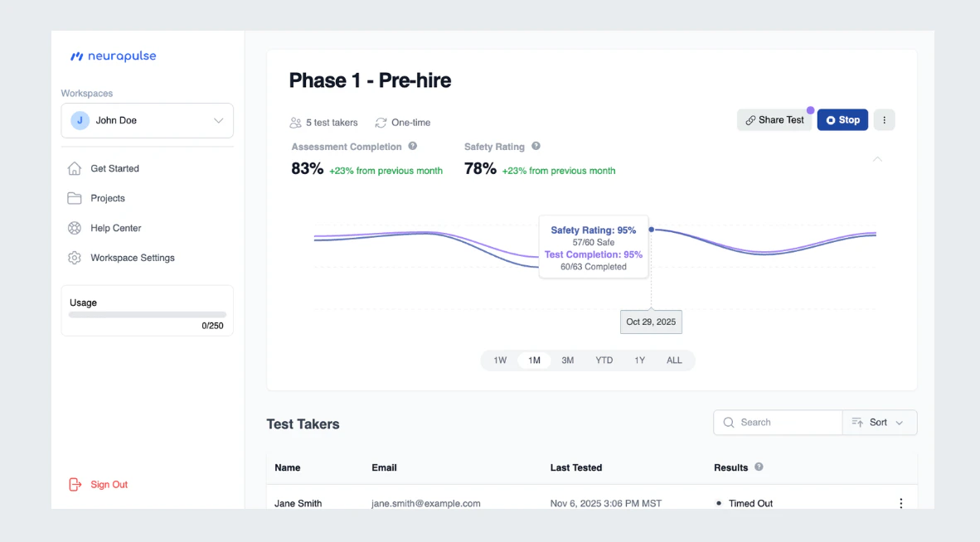
Task: Open the test options kebab menu beside Stop
Action: (x=884, y=120)
